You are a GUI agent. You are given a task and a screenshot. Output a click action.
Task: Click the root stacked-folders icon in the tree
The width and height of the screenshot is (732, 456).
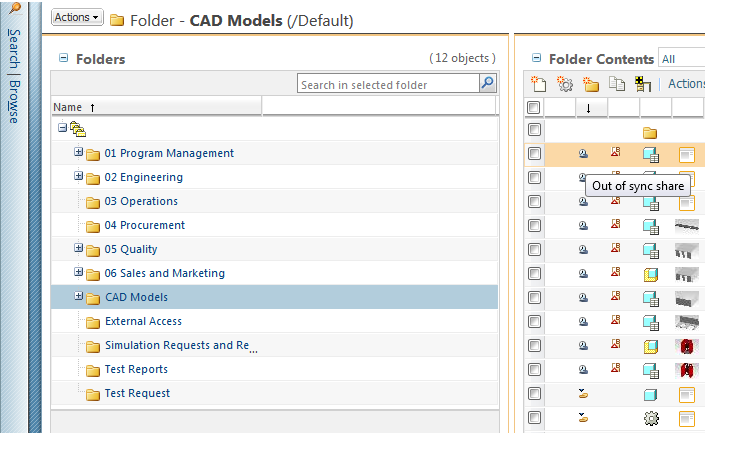78,129
